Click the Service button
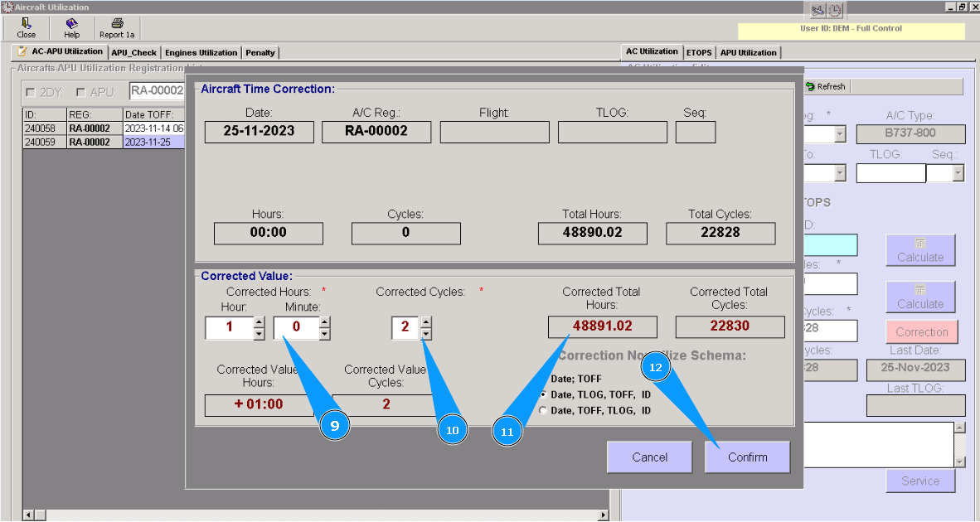This screenshot has height=522, width=980. tap(920, 481)
